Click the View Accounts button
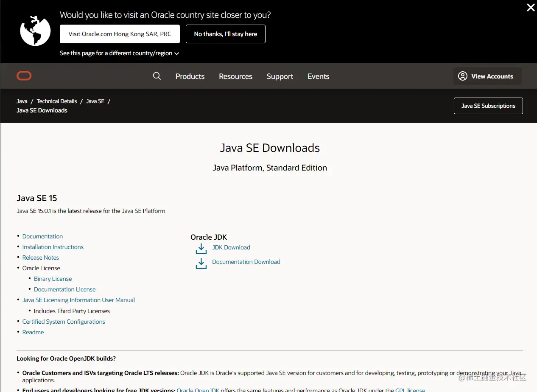This screenshot has width=537, height=392. [487, 76]
